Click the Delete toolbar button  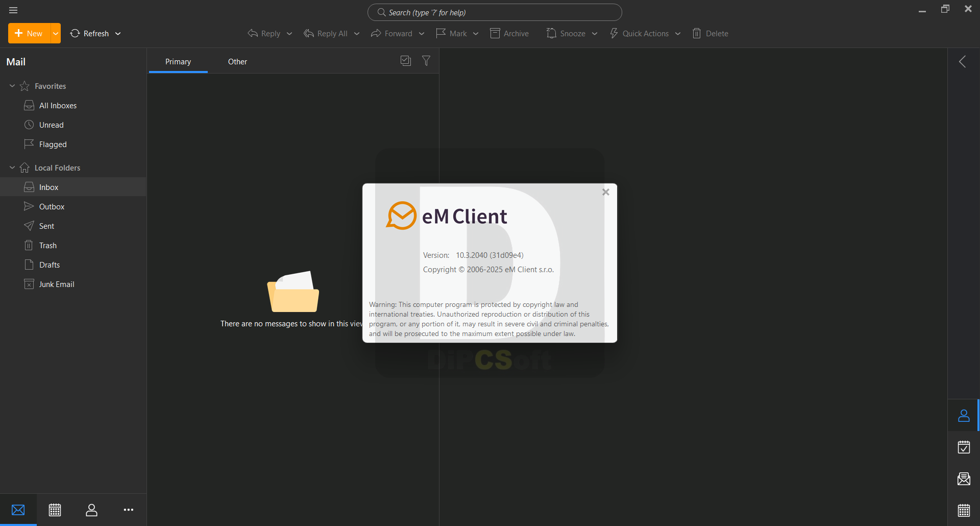[x=710, y=33]
